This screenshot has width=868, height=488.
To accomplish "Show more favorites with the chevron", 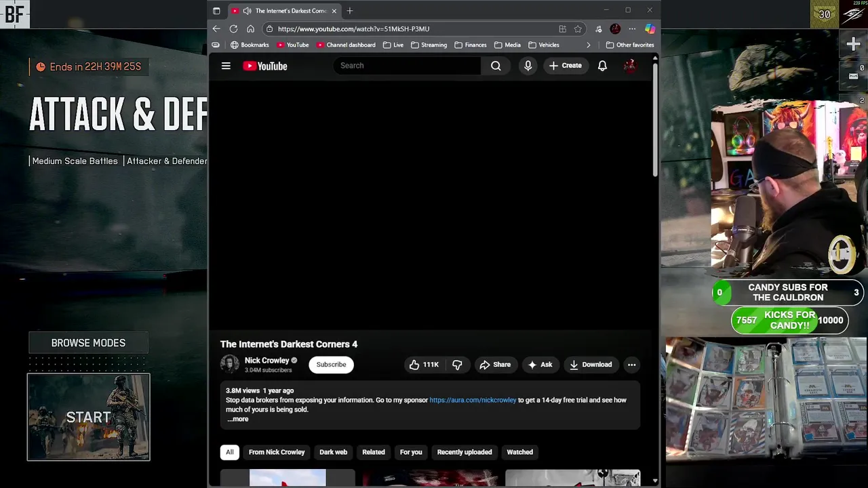I will (588, 45).
